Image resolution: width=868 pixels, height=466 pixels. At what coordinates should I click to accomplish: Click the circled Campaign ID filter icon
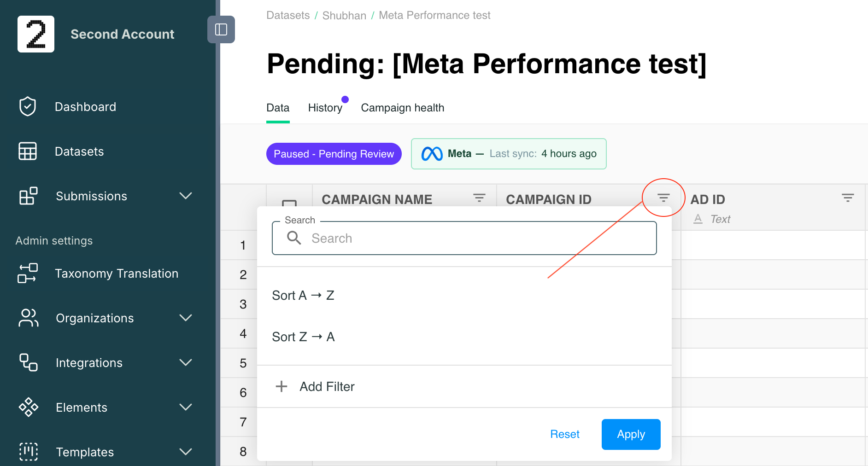tap(663, 198)
